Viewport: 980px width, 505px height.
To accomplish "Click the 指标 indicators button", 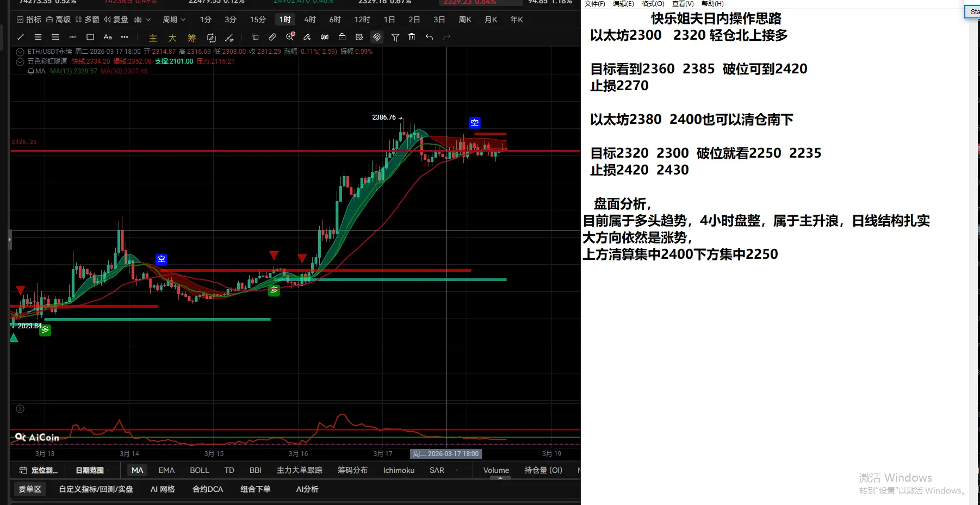I will pyautogui.click(x=29, y=20).
